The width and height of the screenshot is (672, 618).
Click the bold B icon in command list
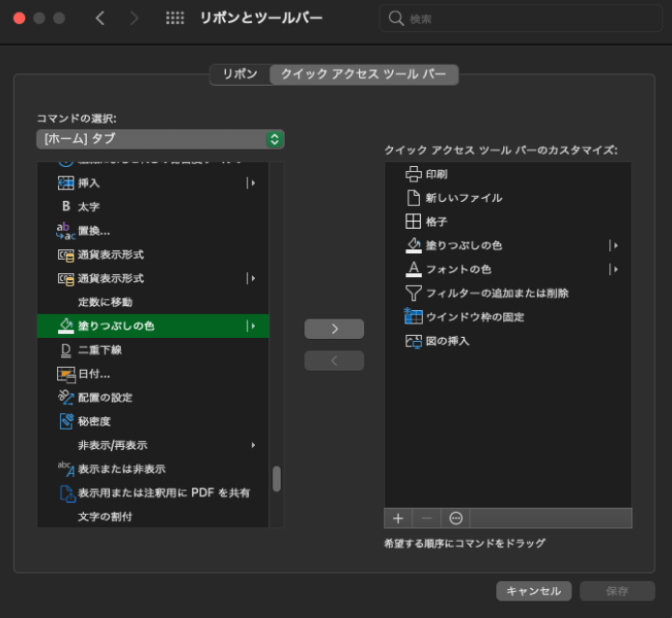coord(66,207)
